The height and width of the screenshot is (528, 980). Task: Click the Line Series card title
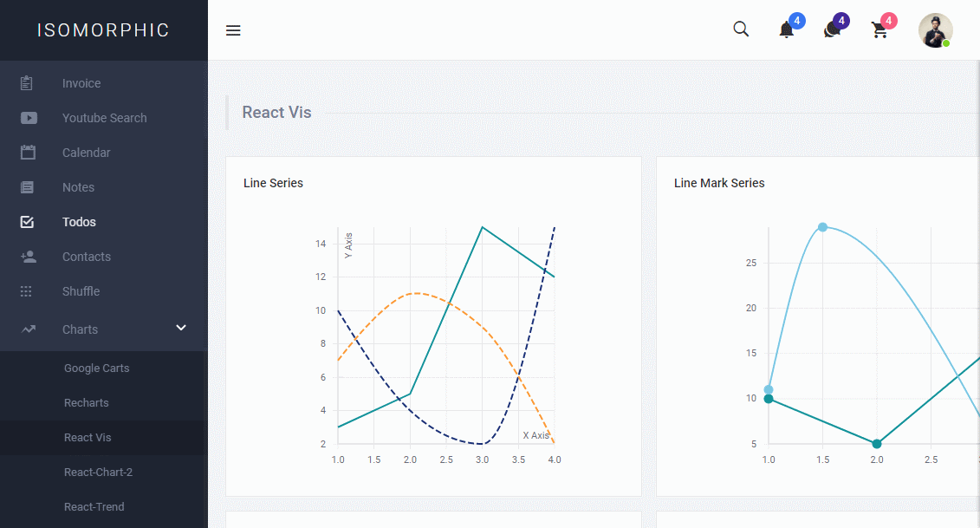(x=273, y=183)
